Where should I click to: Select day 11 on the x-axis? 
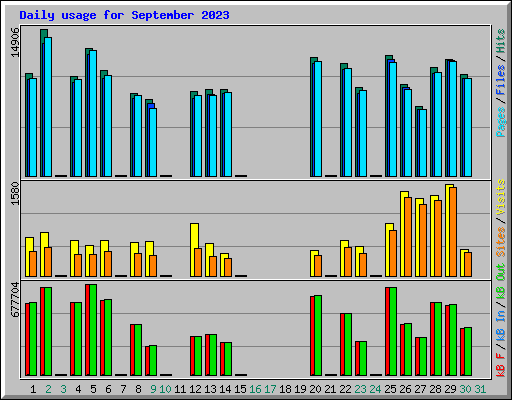(180, 389)
